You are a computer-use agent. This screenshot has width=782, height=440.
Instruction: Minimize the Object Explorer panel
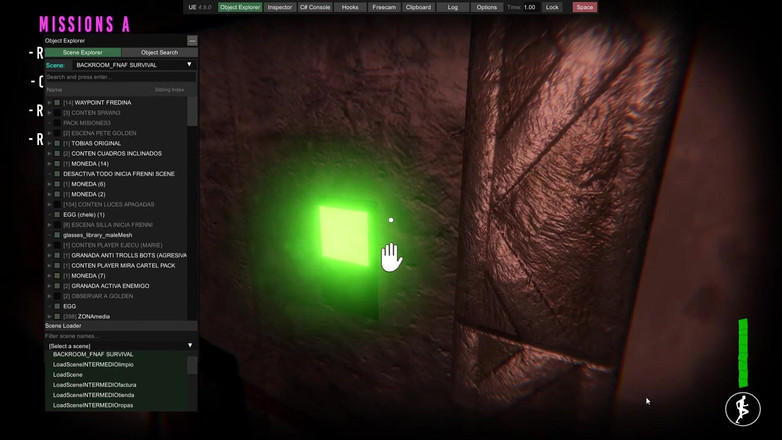tap(192, 41)
